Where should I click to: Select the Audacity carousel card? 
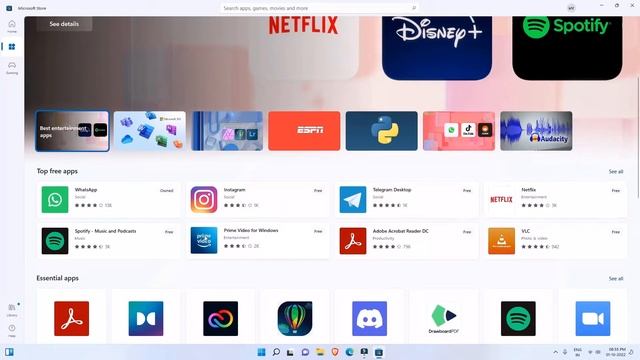click(x=536, y=131)
